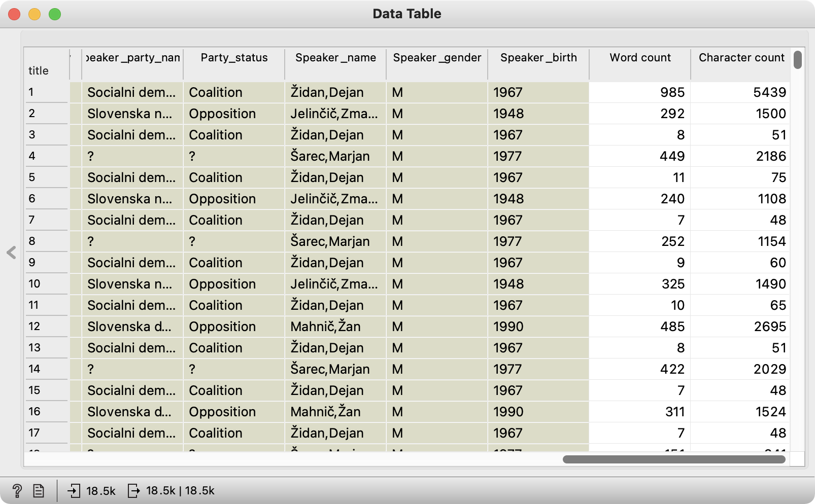This screenshot has width=815, height=504.
Task: Click the green macOS fullscreen button
Action: [55, 14]
